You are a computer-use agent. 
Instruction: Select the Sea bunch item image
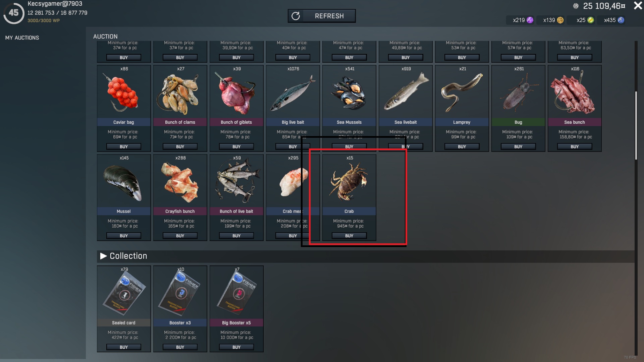(x=575, y=94)
